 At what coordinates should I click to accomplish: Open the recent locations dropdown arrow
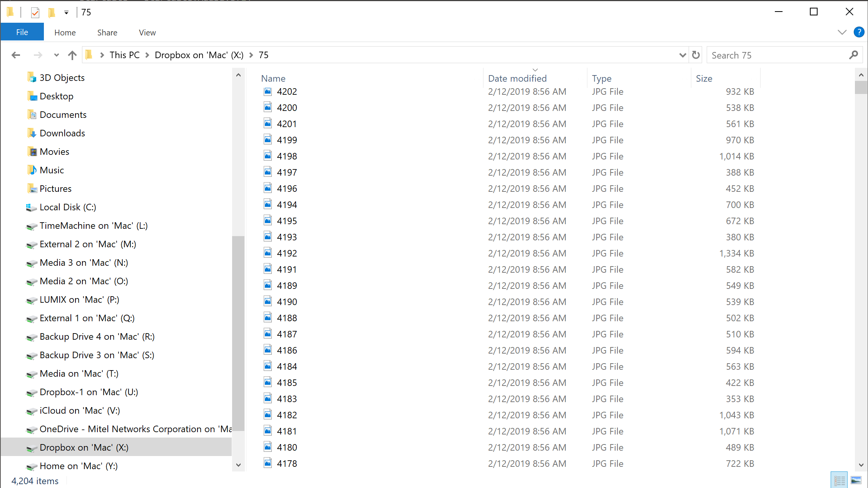(57, 55)
